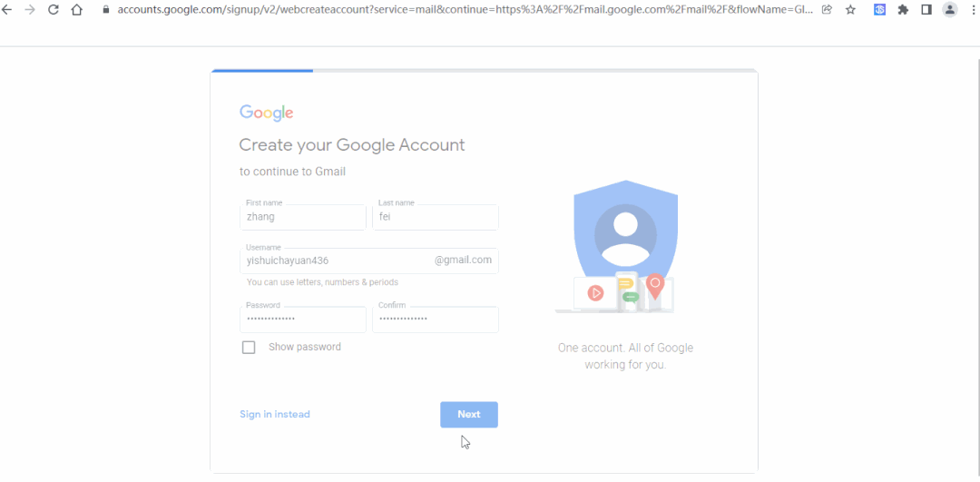Click the Next button
The height and width of the screenshot is (482, 980).
(469, 414)
